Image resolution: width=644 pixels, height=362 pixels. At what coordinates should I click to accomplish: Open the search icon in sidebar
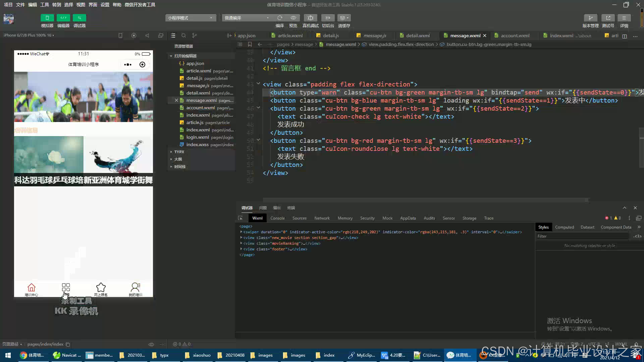pyautogui.click(x=183, y=36)
